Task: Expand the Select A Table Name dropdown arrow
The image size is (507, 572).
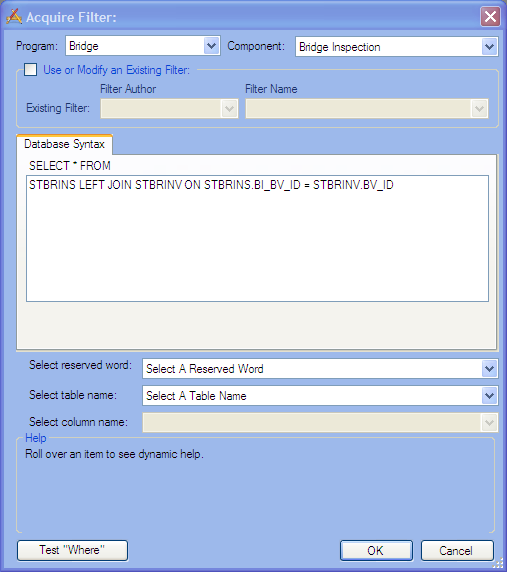Action: 489,396
